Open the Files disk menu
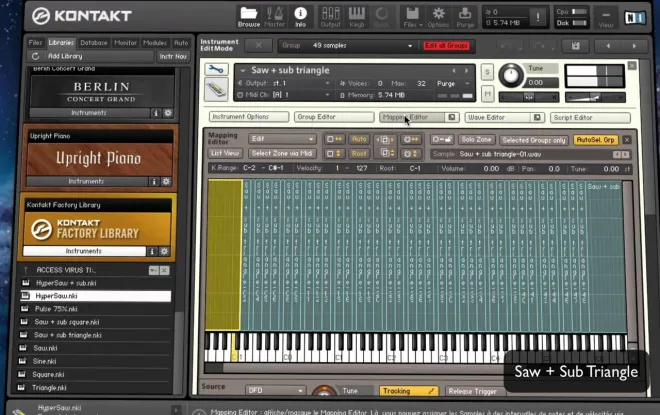660x415 pixels. pos(412,17)
